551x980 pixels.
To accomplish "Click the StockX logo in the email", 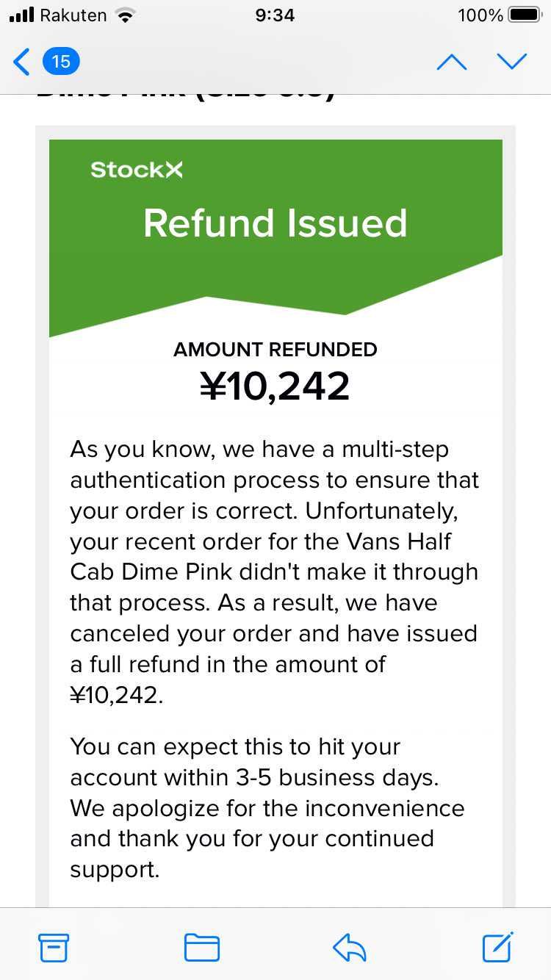I will pyautogui.click(x=137, y=170).
